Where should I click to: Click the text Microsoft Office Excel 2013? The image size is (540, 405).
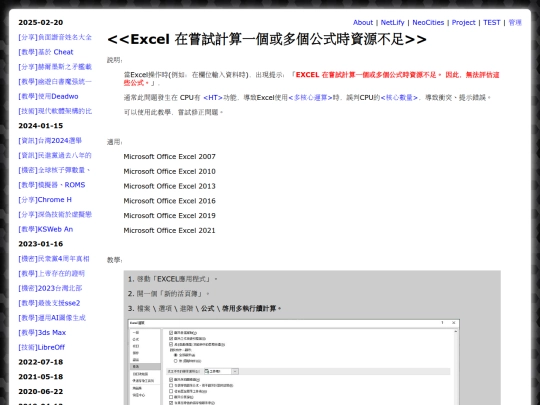click(x=169, y=186)
